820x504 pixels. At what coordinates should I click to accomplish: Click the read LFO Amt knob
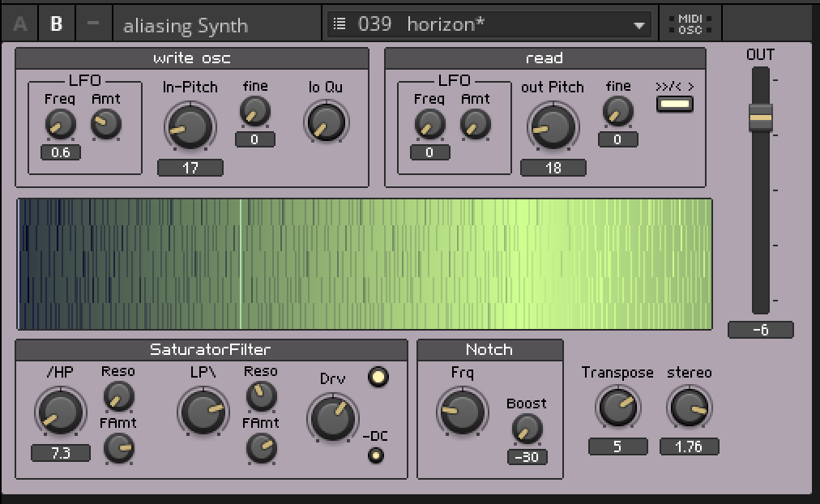(475, 125)
